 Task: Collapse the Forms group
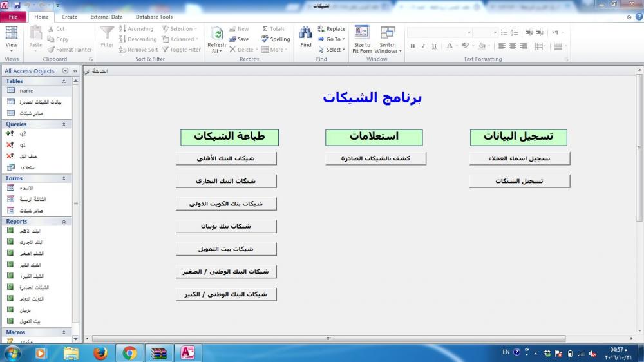tap(64, 178)
